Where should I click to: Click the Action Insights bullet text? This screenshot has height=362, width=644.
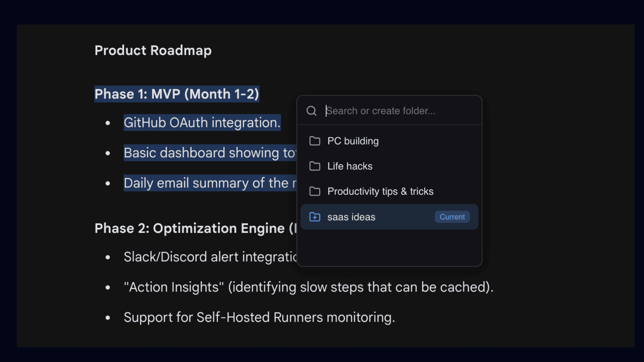point(308,287)
